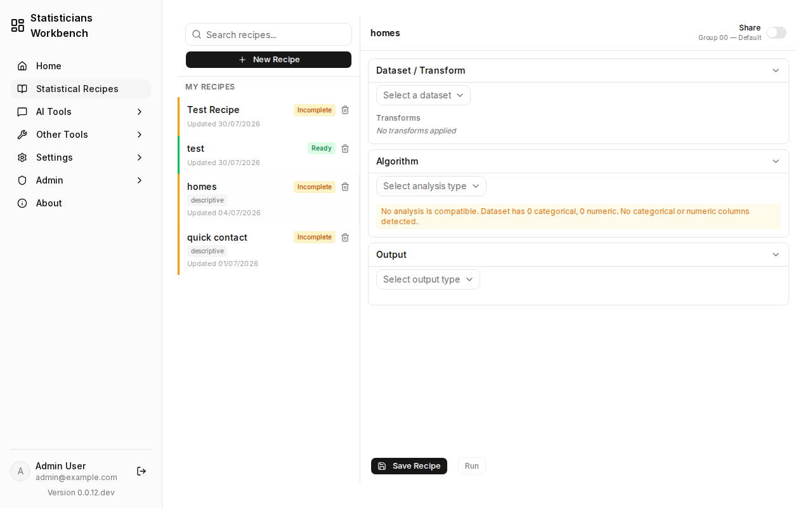Expand the Settings submenu chevron
This screenshot has height=508, width=812.
click(140, 157)
